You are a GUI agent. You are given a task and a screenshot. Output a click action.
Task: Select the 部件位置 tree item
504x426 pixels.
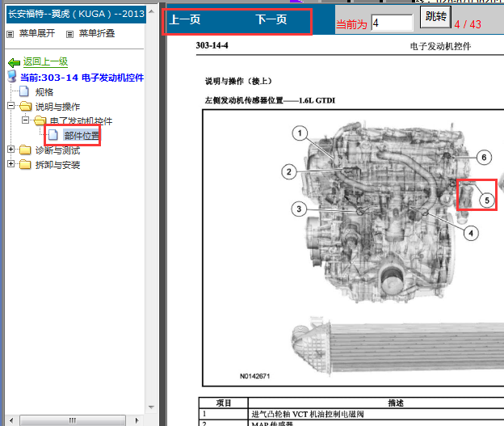coord(82,136)
